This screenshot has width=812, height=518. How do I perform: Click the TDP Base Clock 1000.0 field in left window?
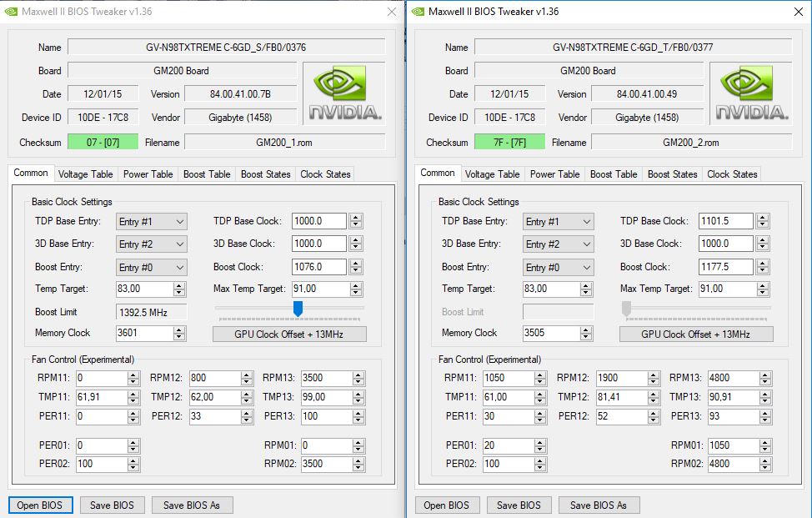(x=319, y=221)
